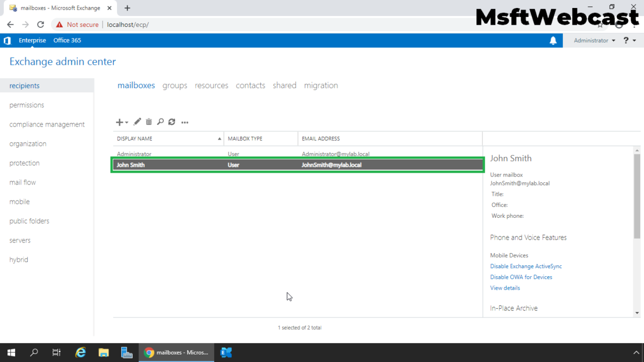Launch Internet Explorer from the taskbar
The height and width of the screenshot is (362, 644).
click(80, 352)
